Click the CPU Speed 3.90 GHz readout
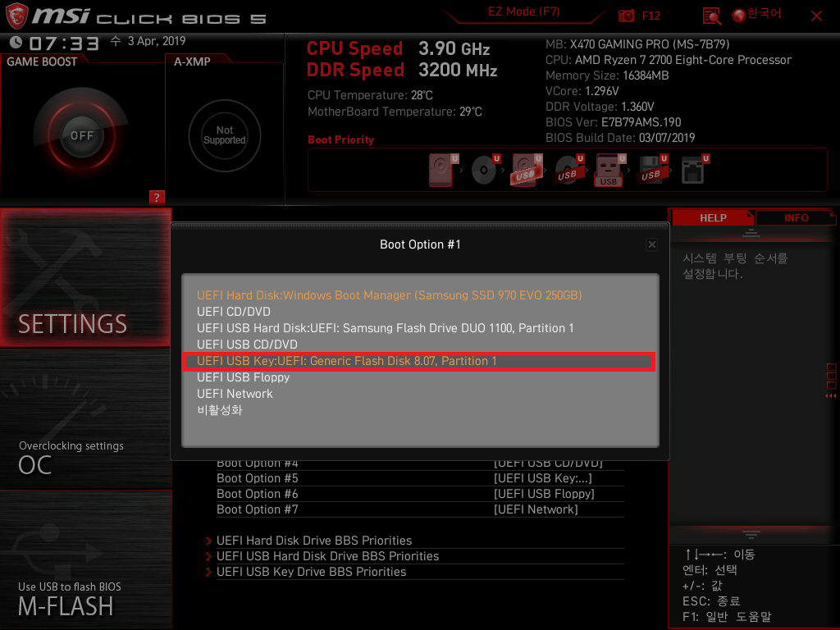The width and height of the screenshot is (840, 630). [398, 48]
